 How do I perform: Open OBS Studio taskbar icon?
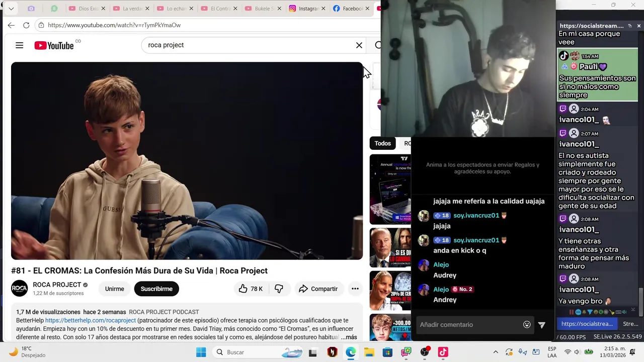(x=425, y=352)
